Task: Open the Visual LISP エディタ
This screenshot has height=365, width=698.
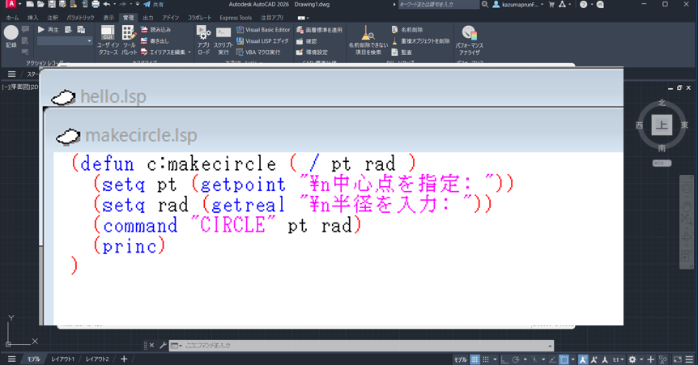Action: [x=262, y=41]
